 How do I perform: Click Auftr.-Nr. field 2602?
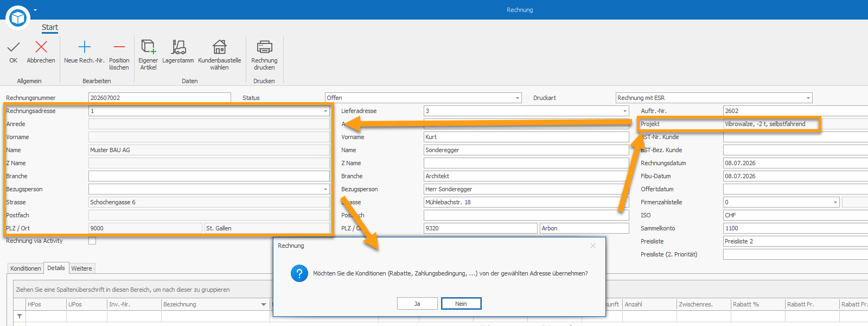click(795, 111)
